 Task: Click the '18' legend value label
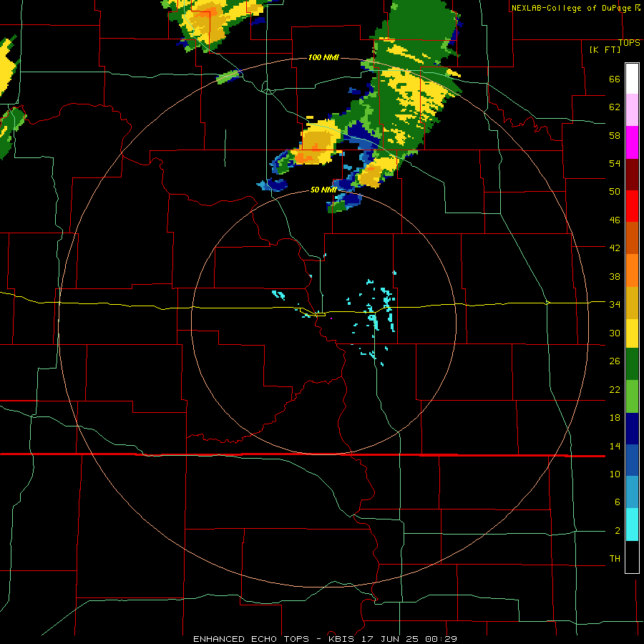pyautogui.click(x=615, y=417)
